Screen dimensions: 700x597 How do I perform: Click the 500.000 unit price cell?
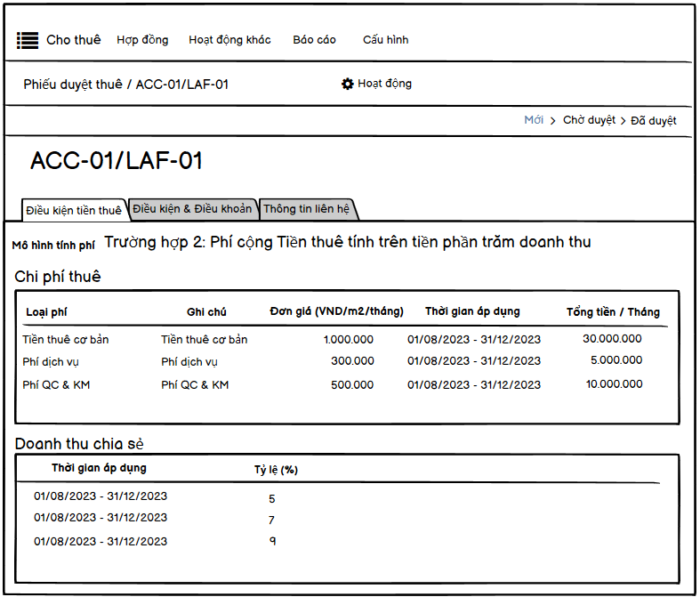coord(352,385)
